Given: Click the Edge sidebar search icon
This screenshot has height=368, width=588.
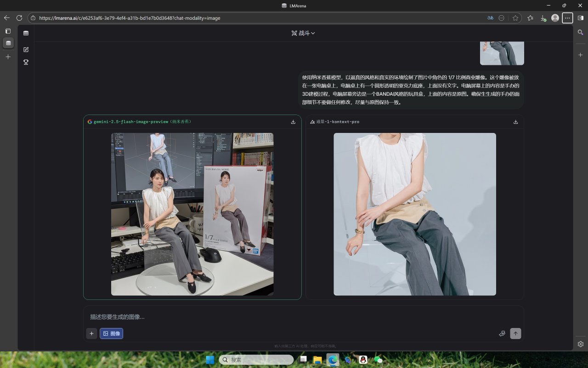Looking at the screenshot, I should tap(581, 33).
